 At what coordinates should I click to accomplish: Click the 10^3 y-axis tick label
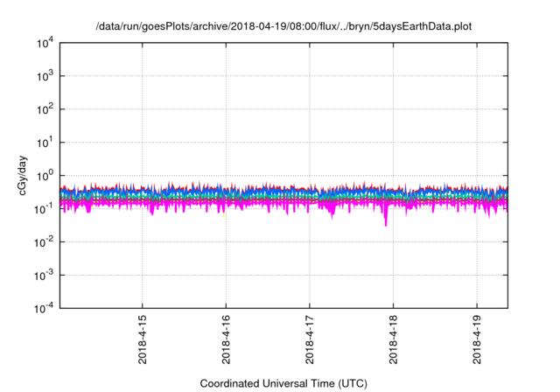pyautogui.click(x=45, y=76)
